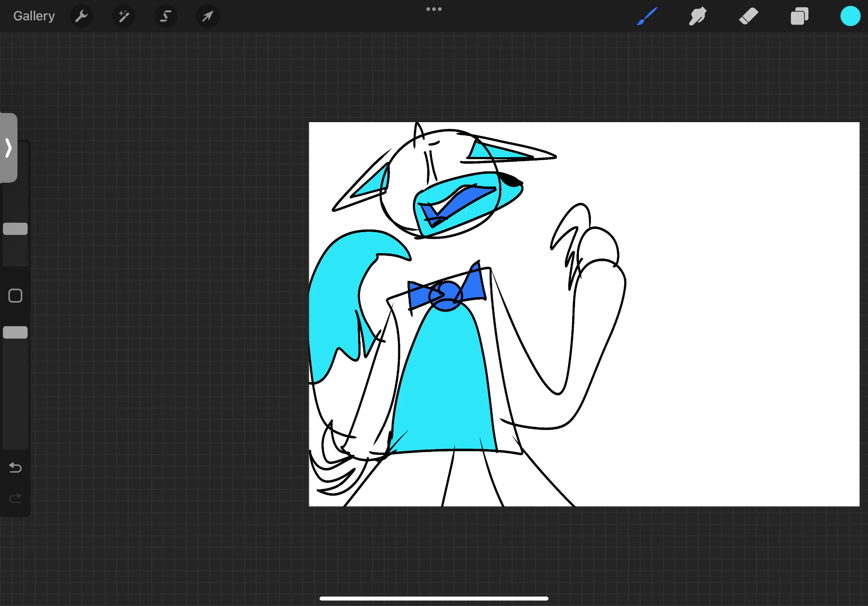868x606 pixels.
Task: Activate the Transform arrow tool
Action: click(x=208, y=16)
